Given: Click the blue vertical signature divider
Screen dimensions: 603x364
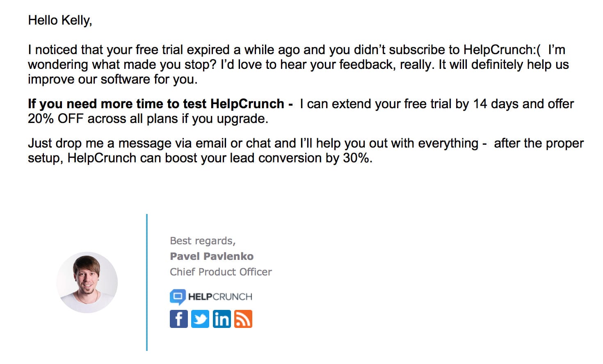Looking at the screenshot, I should click(x=147, y=282).
